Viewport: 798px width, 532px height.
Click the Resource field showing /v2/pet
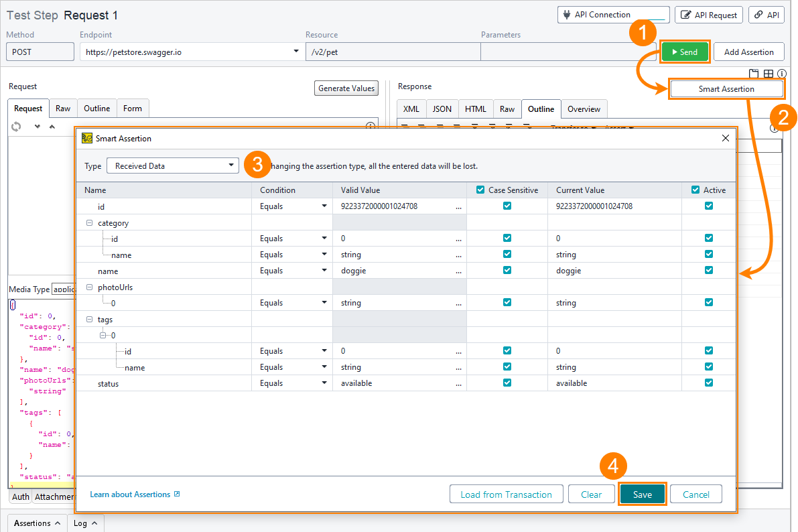[x=393, y=52]
